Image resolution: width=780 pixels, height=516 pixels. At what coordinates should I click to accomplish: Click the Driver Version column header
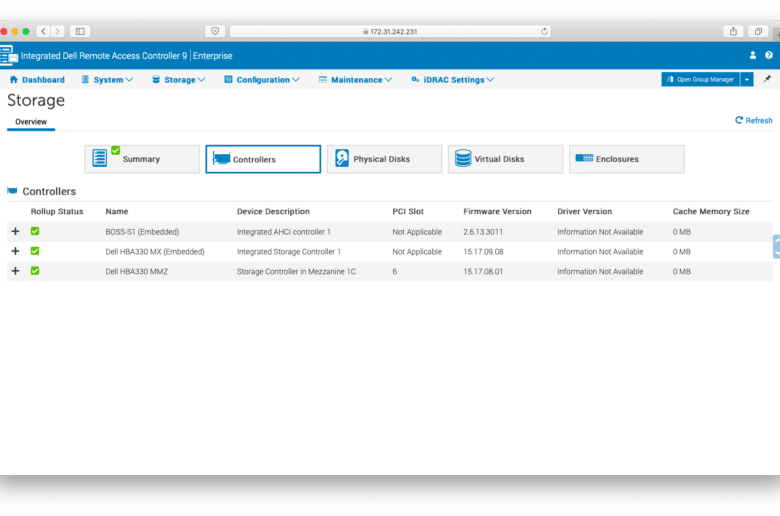coord(585,211)
